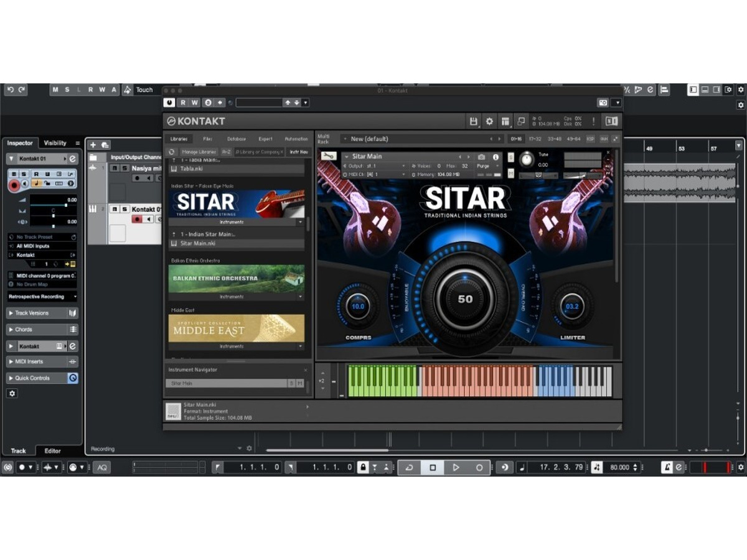This screenshot has height=560, width=747.
Task: Click the Instr Nau button
Action: pyautogui.click(x=299, y=152)
